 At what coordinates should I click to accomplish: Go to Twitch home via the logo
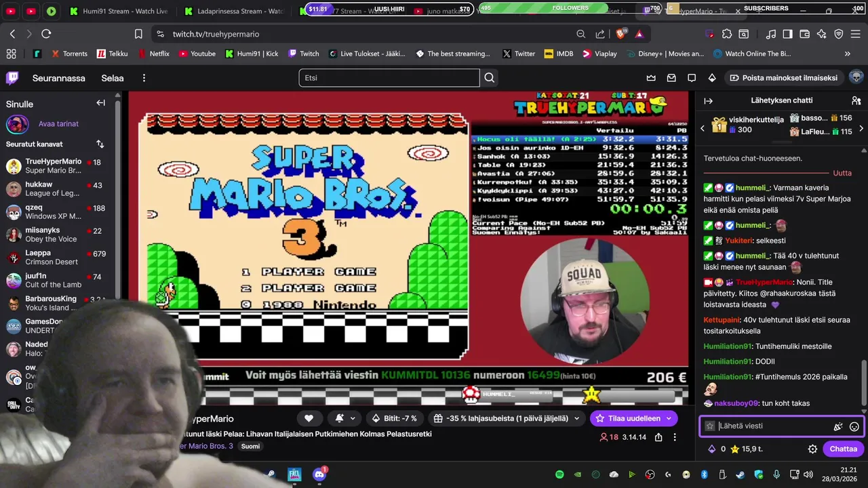[x=12, y=78]
